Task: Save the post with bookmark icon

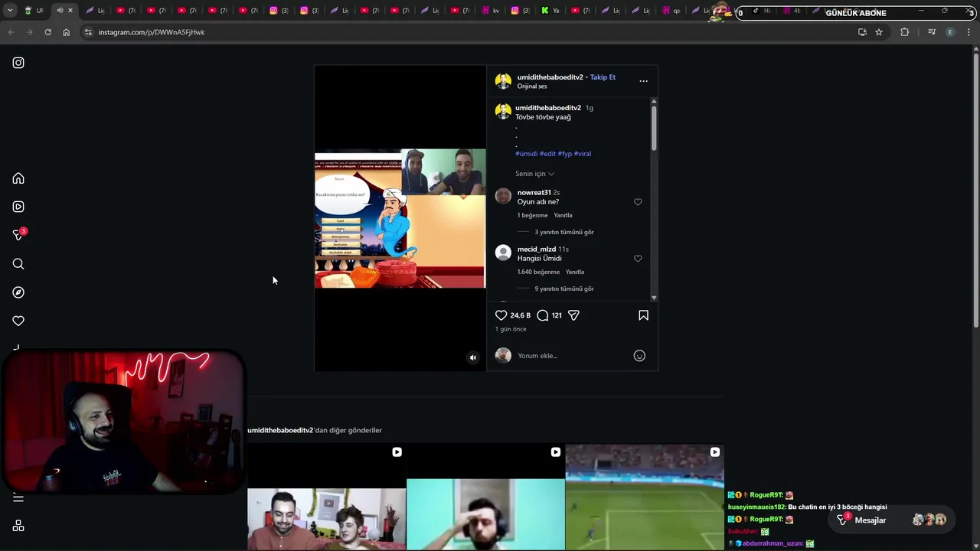Action: (643, 315)
